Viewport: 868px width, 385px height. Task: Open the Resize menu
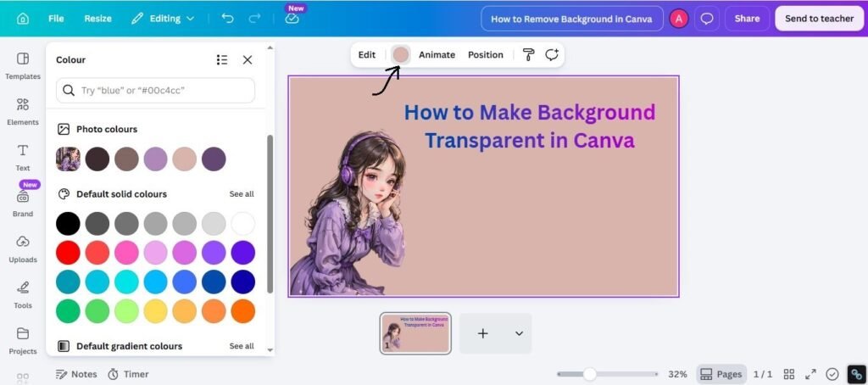click(x=98, y=19)
